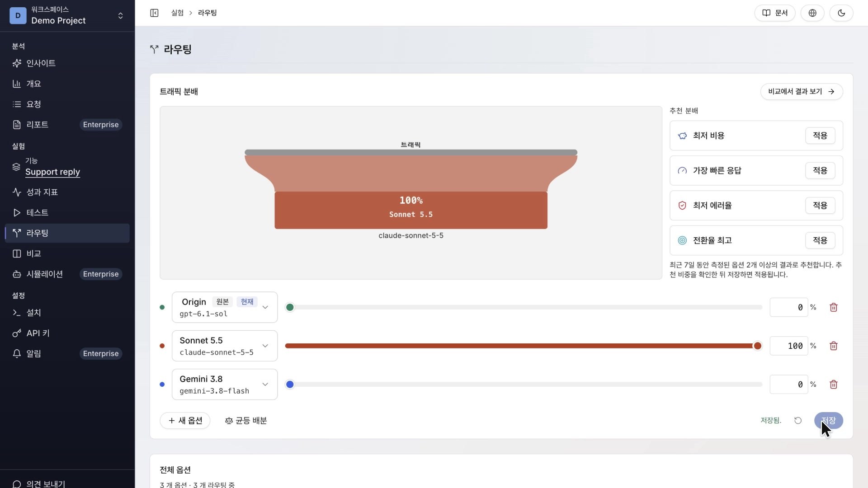The image size is (868, 488).
Task: Click the Gemini 3.8 percentage input field
Action: coord(789,384)
